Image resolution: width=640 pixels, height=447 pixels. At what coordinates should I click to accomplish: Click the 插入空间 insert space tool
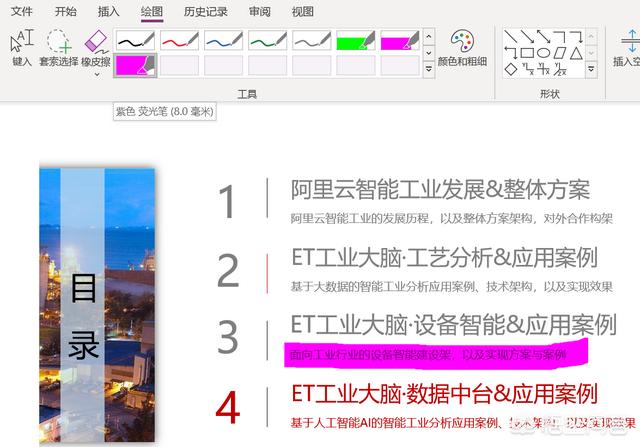point(627,48)
